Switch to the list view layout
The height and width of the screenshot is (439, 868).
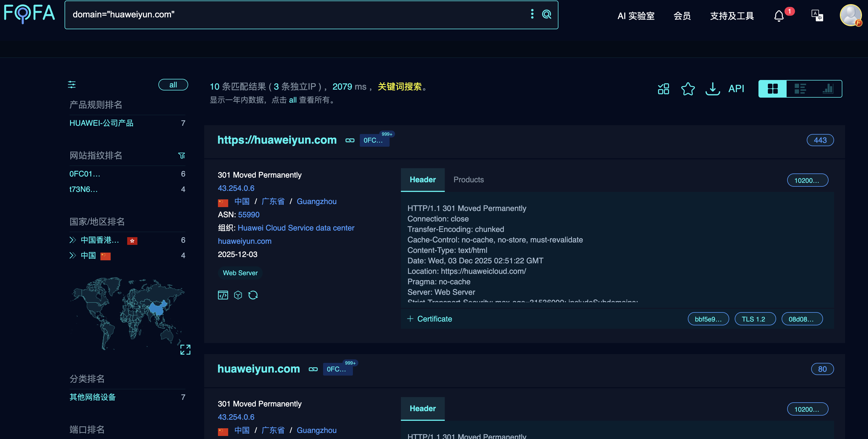(x=800, y=89)
